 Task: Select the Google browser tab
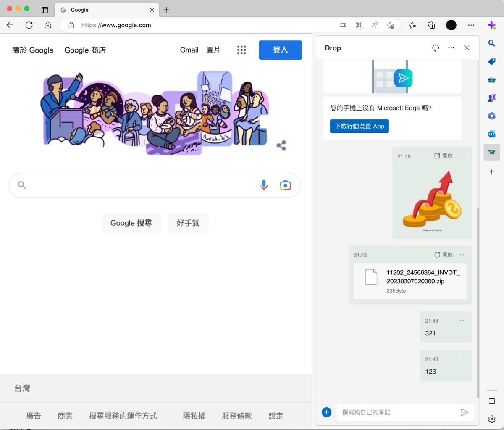click(107, 10)
